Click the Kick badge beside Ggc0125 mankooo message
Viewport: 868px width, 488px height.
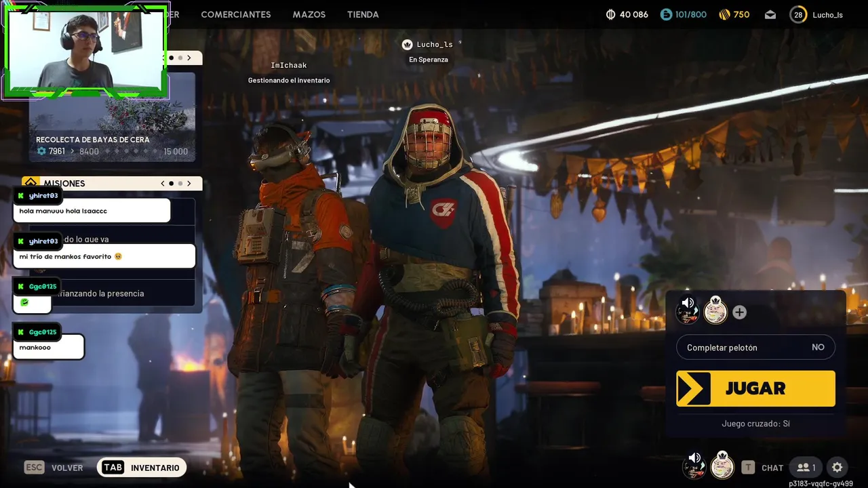click(x=21, y=332)
